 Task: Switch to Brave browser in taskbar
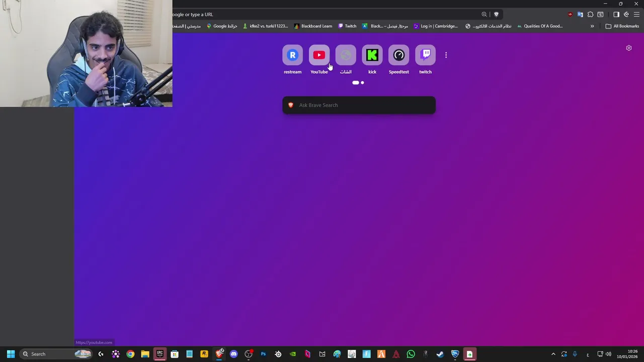point(219,354)
